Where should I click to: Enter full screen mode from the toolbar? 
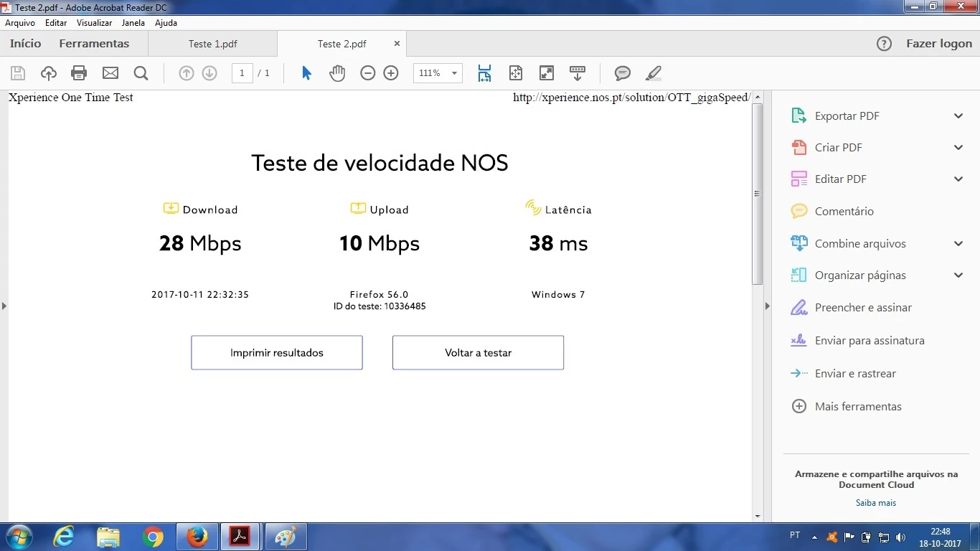pyautogui.click(x=547, y=73)
